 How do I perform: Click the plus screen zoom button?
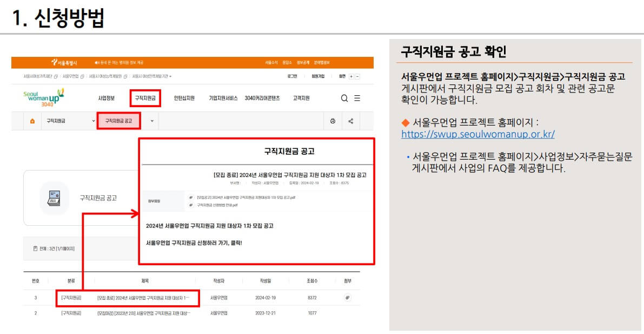(351, 76)
